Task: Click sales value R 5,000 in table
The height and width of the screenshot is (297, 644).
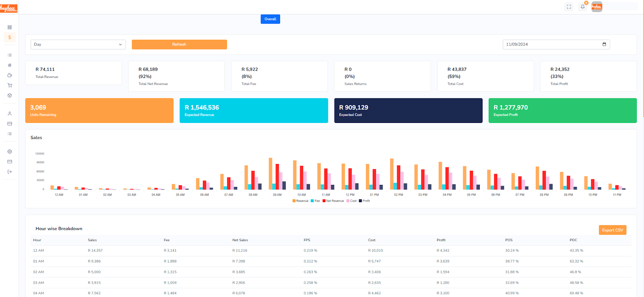Action: click(x=94, y=272)
